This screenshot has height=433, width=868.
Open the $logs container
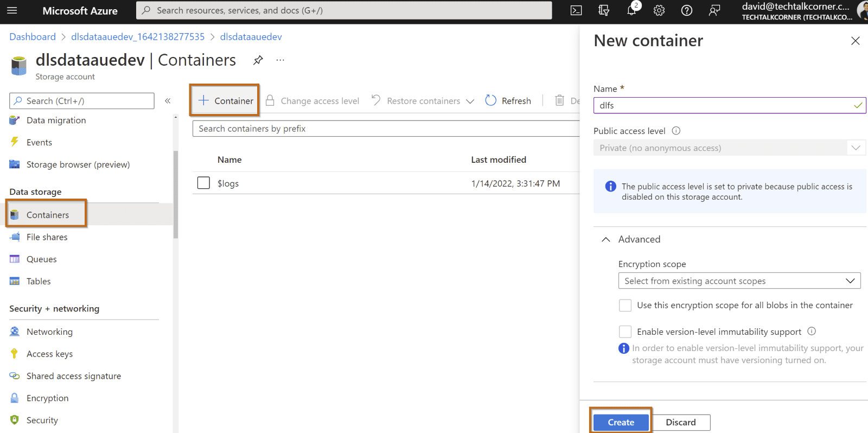(228, 183)
